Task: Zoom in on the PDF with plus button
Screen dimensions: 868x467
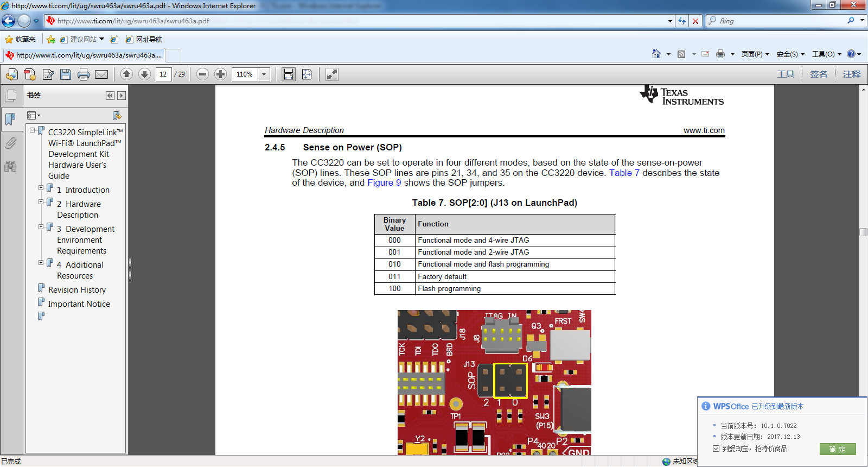Action: 220,74
